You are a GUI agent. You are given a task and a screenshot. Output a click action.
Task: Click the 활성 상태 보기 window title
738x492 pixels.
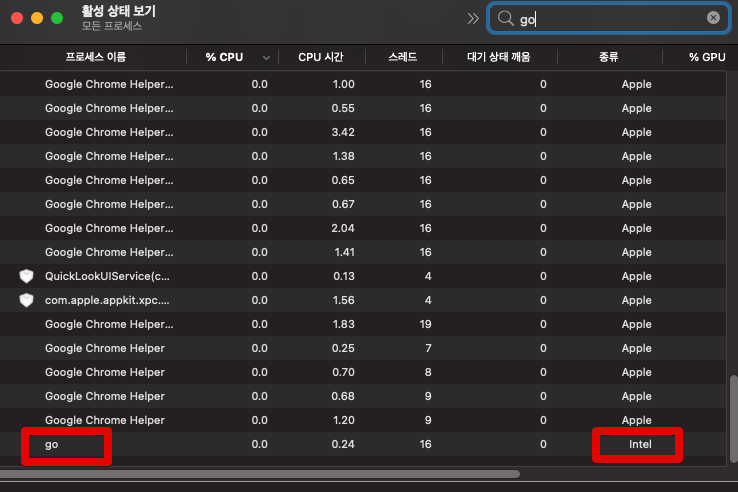[118, 11]
